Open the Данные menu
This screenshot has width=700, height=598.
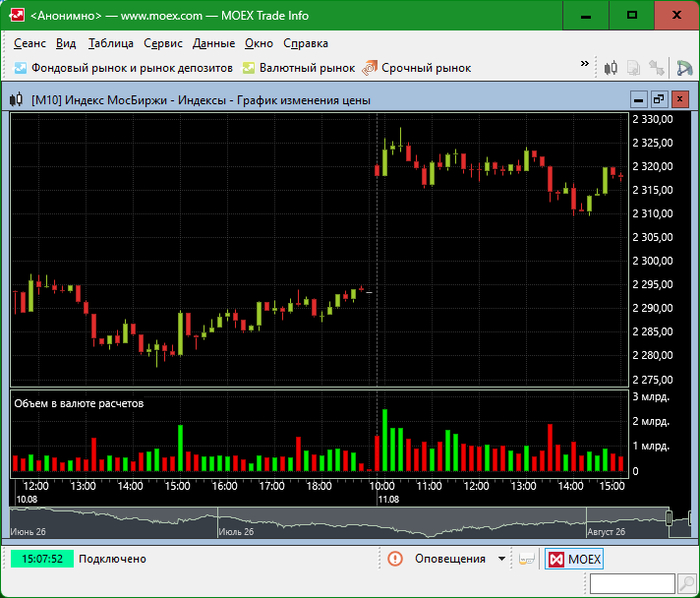pyautogui.click(x=214, y=43)
